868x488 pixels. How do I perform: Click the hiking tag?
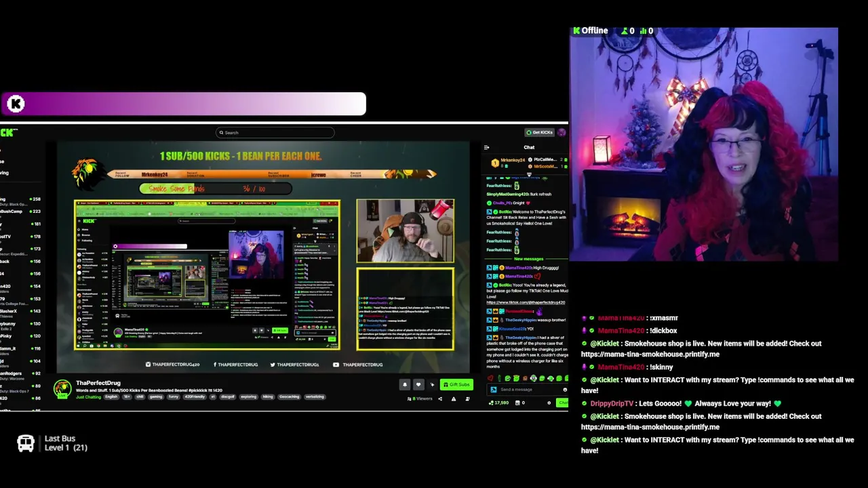pos(268,396)
